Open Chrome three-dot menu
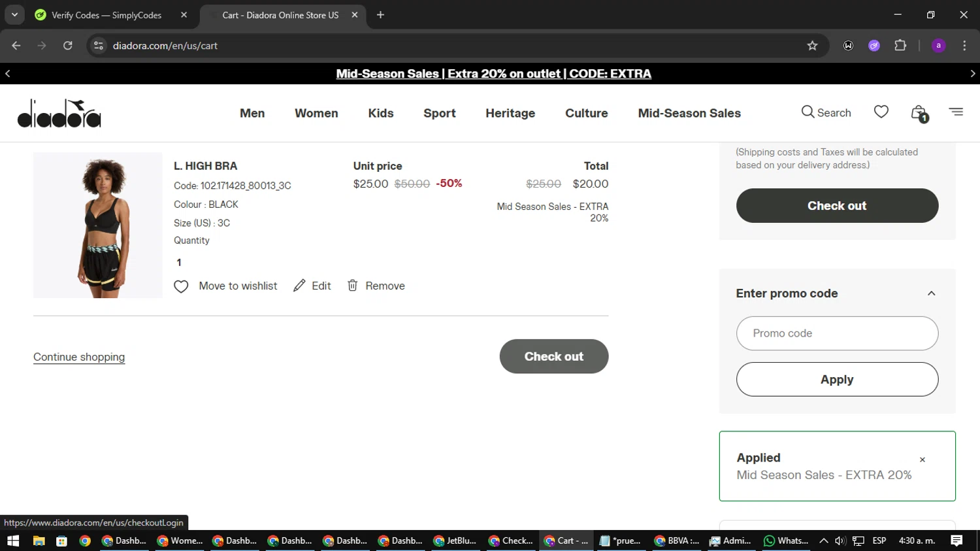 point(964,46)
